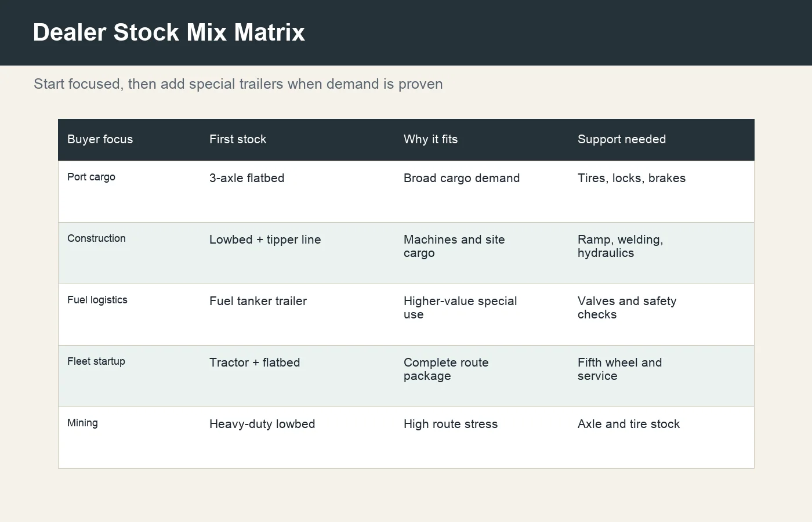Click the 'Buyer focus' column header

100,139
